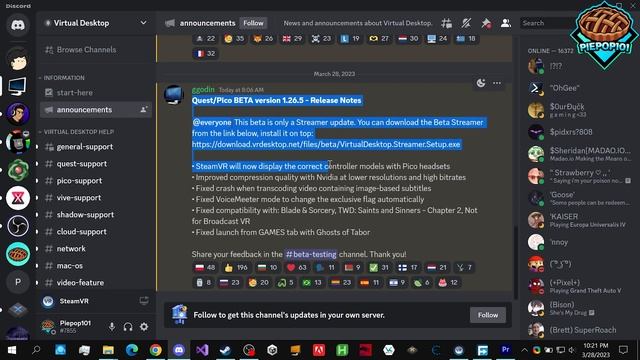This screenshot has height=360, width=640.
Task: Collapse the INFORMATION category
Action: 64,78
